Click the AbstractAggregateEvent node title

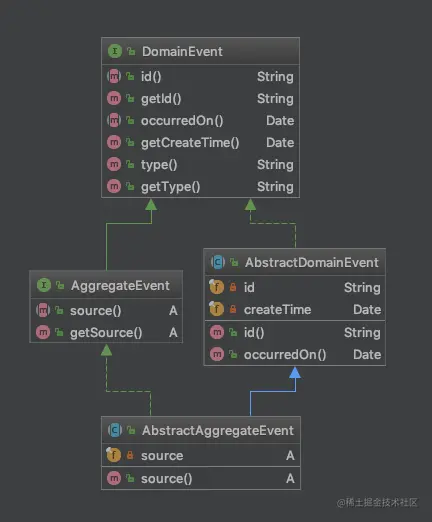pyautogui.click(x=218, y=430)
